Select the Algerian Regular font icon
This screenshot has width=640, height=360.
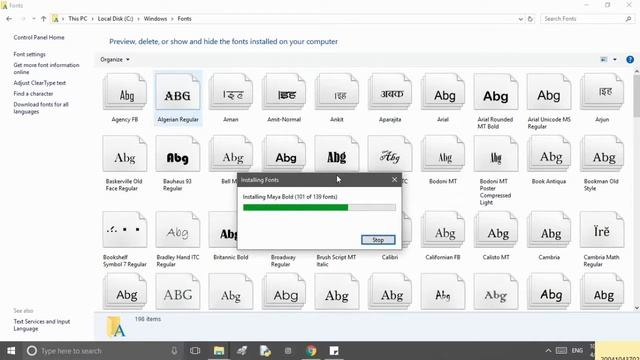coord(178,92)
